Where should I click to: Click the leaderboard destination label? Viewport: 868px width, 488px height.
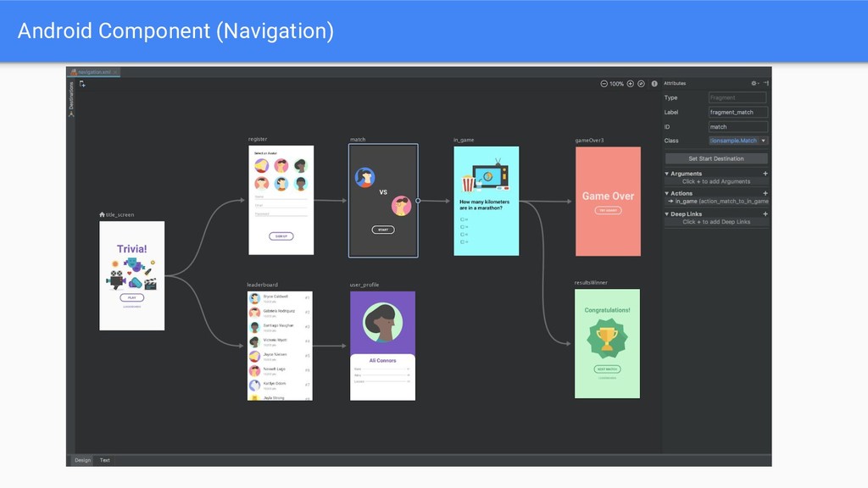(x=263, y=285)
